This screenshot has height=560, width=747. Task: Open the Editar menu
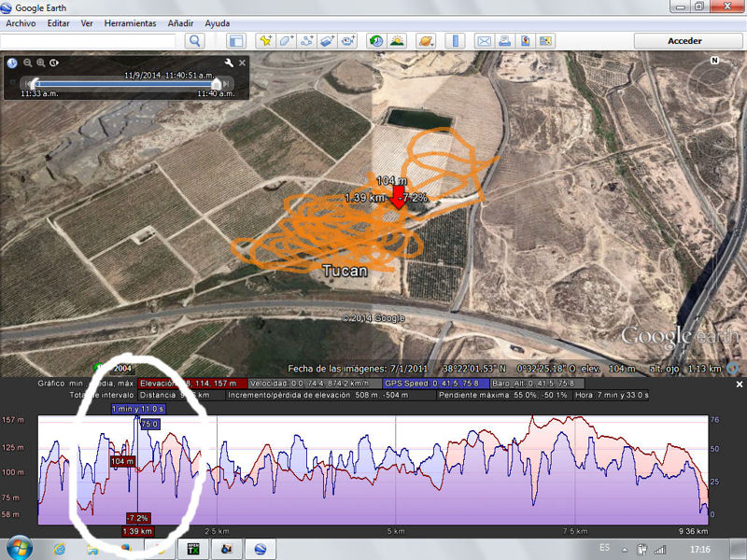click(x=58, y=23)
